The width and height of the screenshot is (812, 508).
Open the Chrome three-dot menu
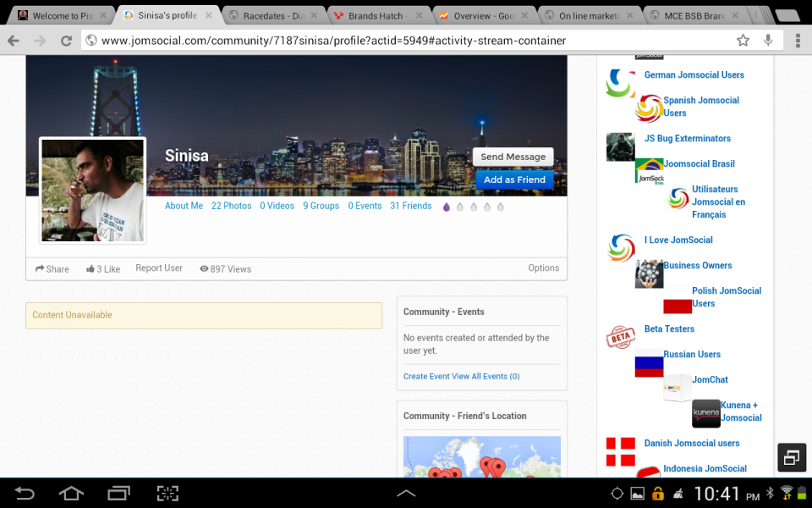point(798,40)
